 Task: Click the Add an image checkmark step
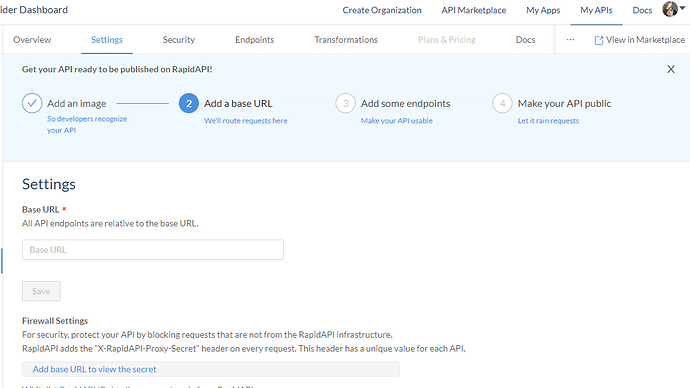(x=32, y=103)
